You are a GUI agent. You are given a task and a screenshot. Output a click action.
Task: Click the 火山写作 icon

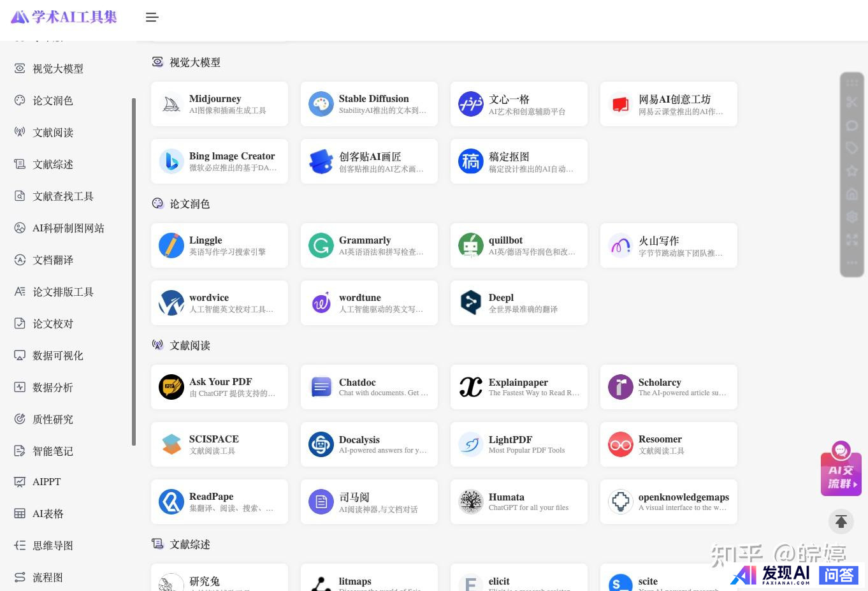pyautogui.click(x=621, y=245)
